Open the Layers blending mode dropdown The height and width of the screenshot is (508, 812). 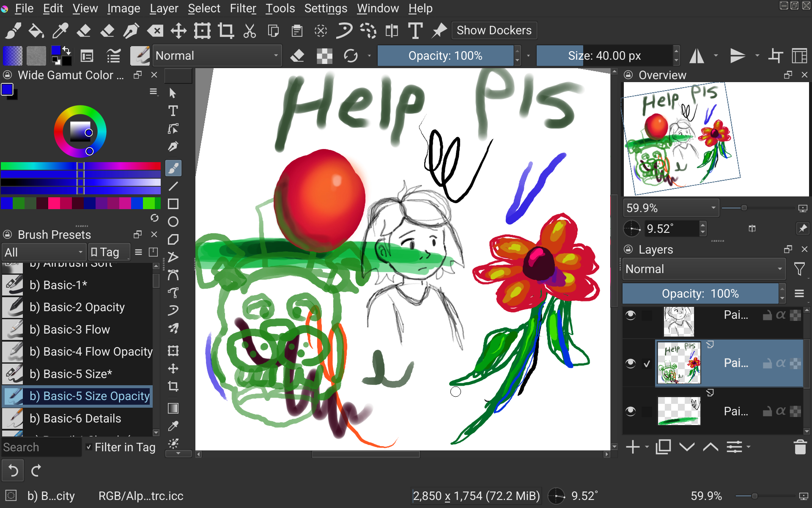pyautogui.click(x=703, y=269)
